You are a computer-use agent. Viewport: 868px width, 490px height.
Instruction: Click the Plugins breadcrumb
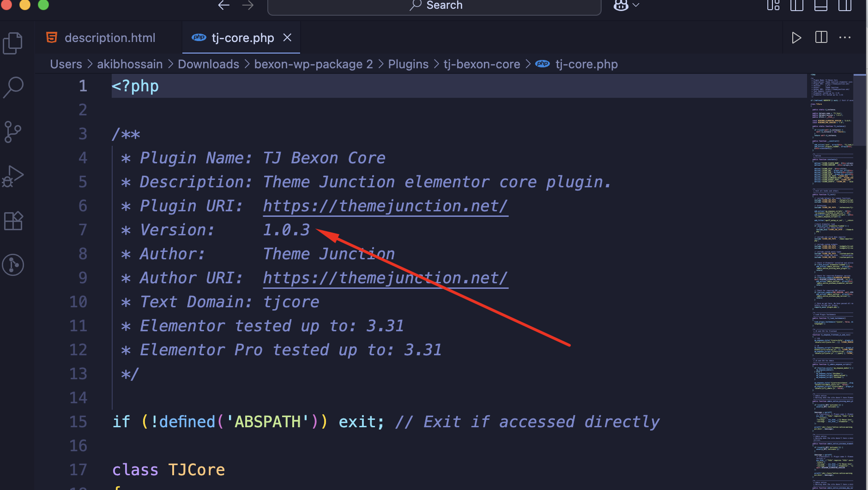[408, 64]
